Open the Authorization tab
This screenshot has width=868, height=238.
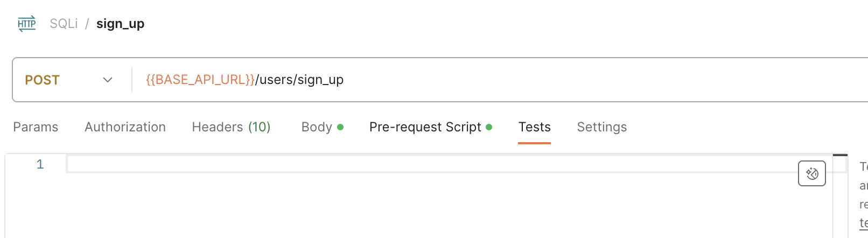point(125,127)
